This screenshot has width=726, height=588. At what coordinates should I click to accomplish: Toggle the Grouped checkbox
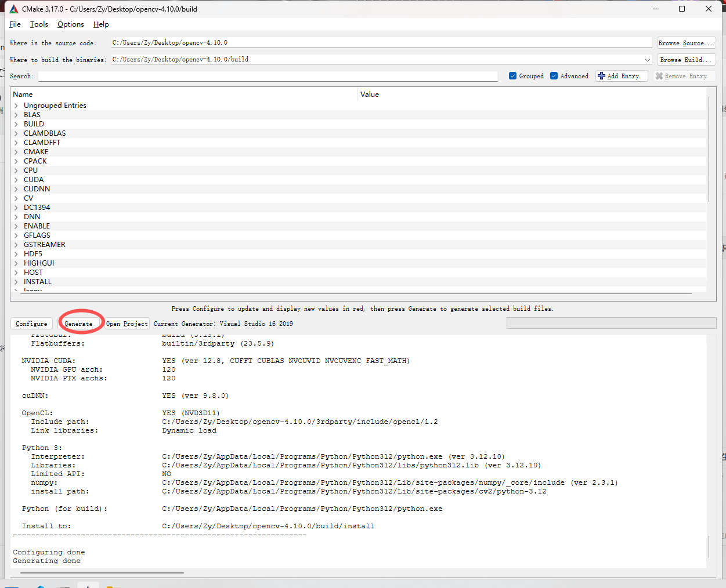click(512, 76)
